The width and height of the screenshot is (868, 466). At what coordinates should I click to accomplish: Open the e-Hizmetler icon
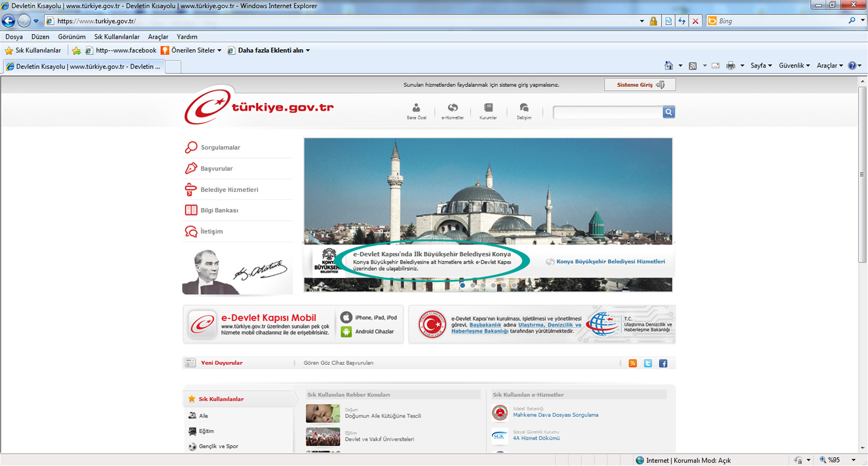point(453,111)
